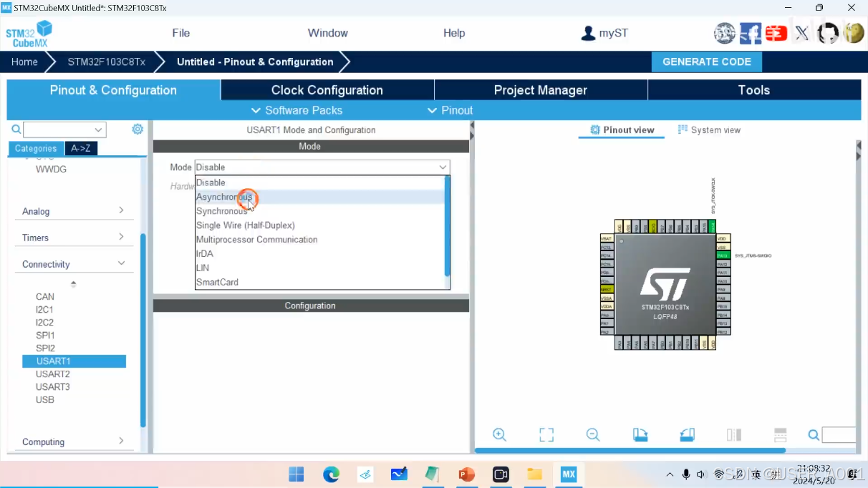Image resolution: width=868 pixels, height=488 pixels.
Task: Open Microsoft Edge from the taskbar
Action: pyautogui.click(x=331, y=474)
